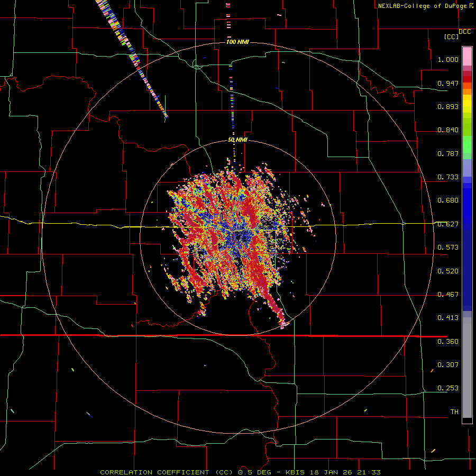Click the 0.413 scale value
The width and height of the screenshot is (476, 476).
448,318
